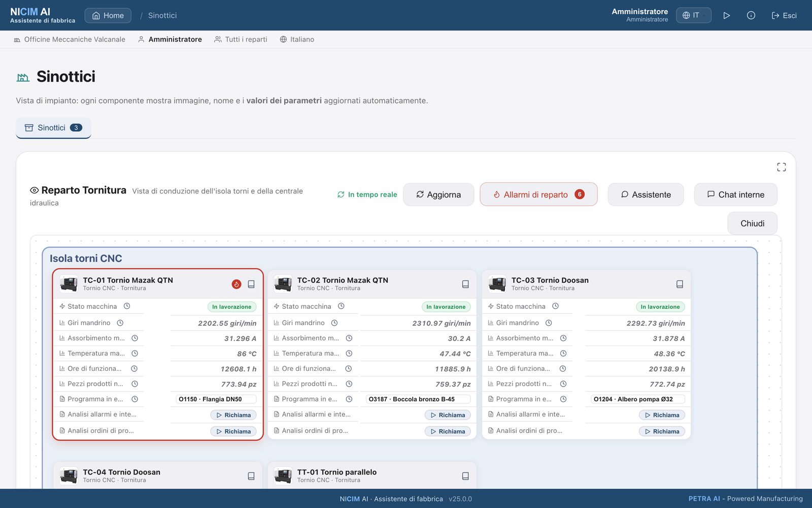Click the history clock for TC-03 Temperatura
Image resolution: width=812 pixels, height=508 pixels.
563,353
